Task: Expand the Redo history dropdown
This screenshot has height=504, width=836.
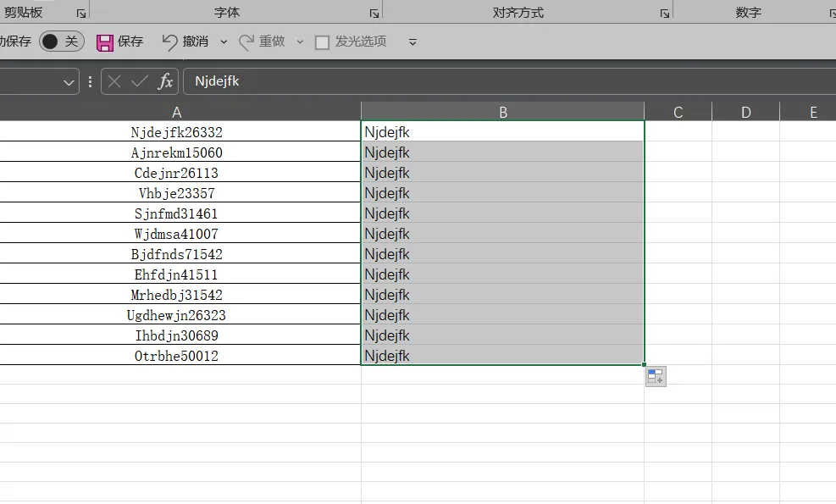Action: 300,42
